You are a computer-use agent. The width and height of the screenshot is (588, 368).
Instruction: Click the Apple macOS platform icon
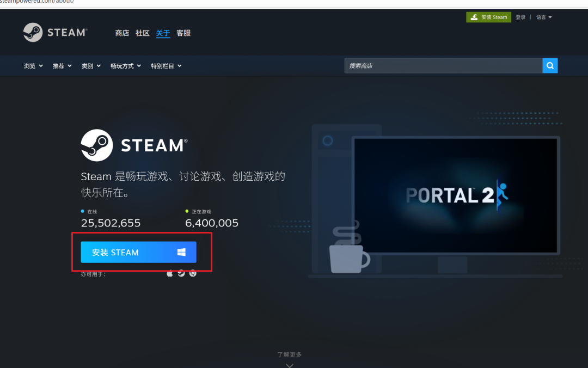pyautogui.click(x=170, y=273)
